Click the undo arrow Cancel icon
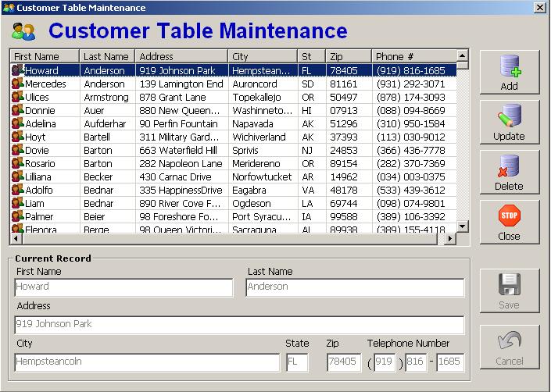 [509, 340]
